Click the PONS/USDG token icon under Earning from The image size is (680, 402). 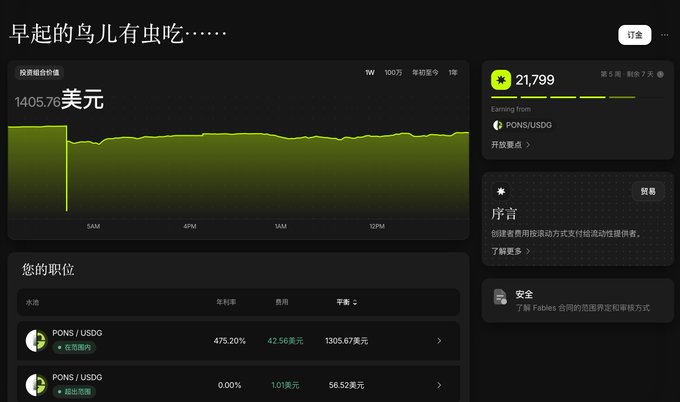[x=497, y=125]
